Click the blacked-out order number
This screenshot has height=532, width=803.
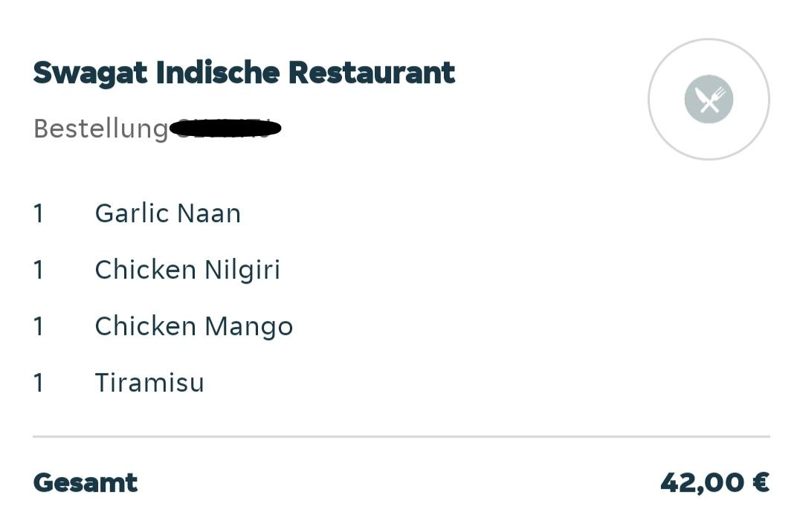225,128
